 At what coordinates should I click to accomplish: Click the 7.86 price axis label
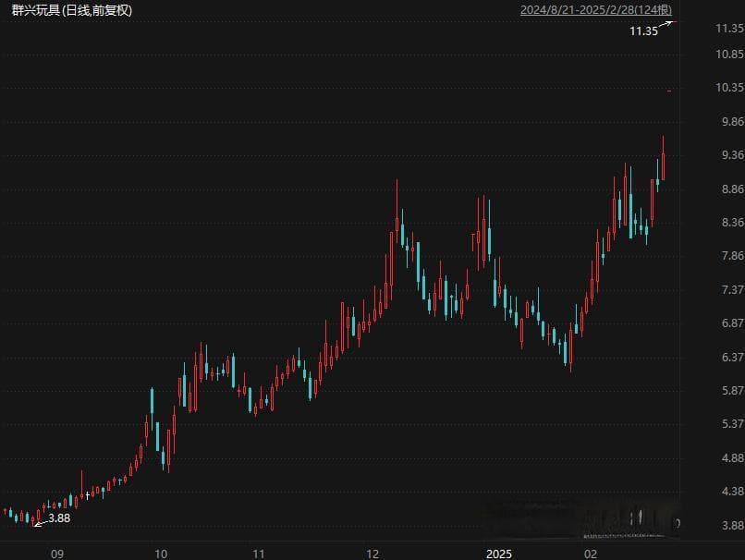pyautogui.click(x=733, y=256)
